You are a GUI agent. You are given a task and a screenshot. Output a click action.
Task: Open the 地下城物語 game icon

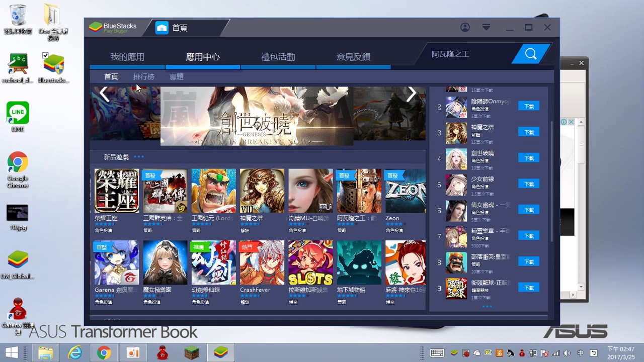(359, 262)
